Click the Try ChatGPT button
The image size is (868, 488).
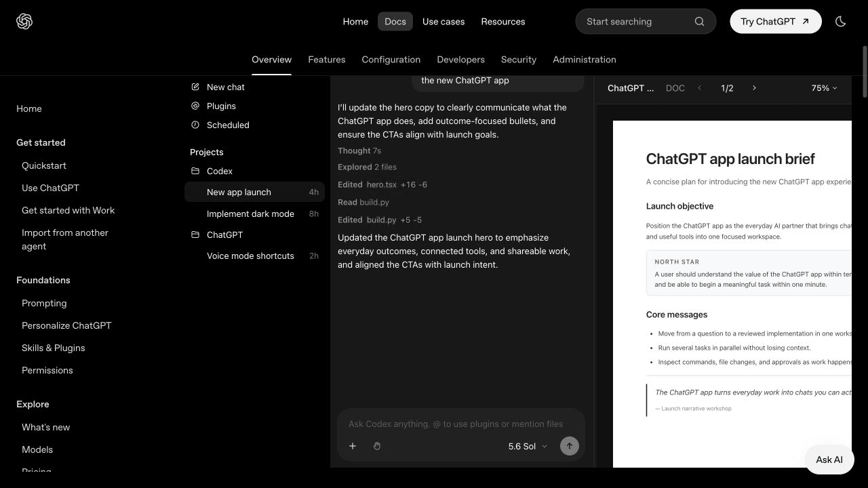pos(776,22)
